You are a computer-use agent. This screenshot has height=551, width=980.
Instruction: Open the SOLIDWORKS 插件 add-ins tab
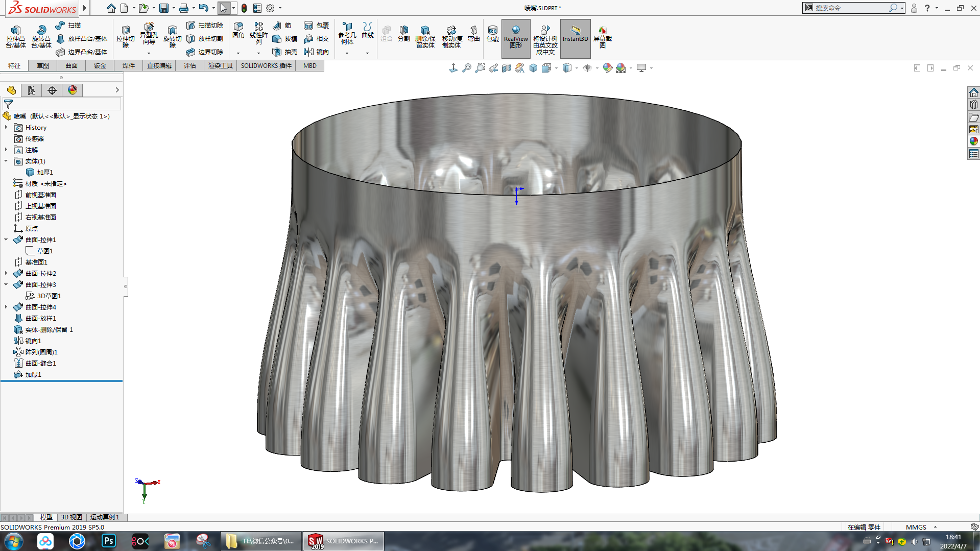pos(266,66)
